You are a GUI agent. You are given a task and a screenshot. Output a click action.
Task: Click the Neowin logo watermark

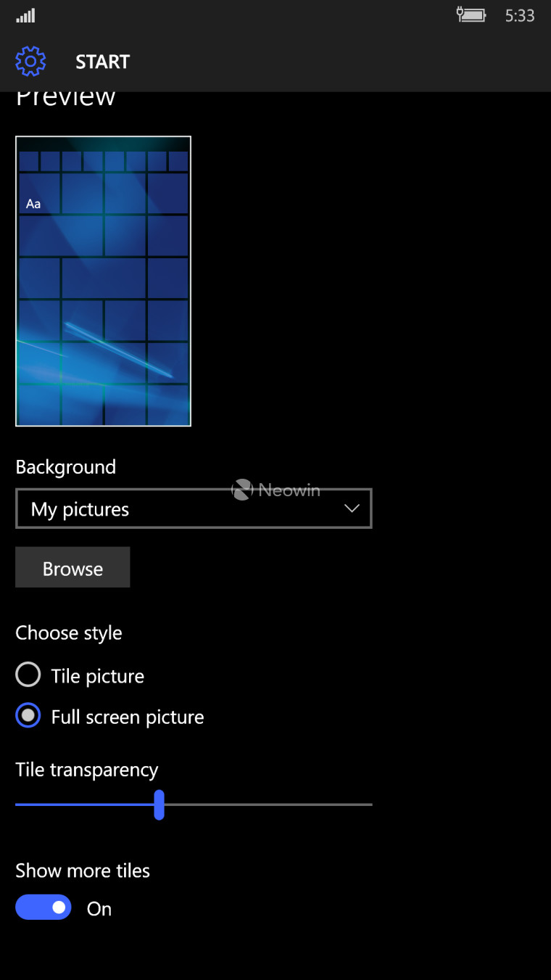point(275,490)
